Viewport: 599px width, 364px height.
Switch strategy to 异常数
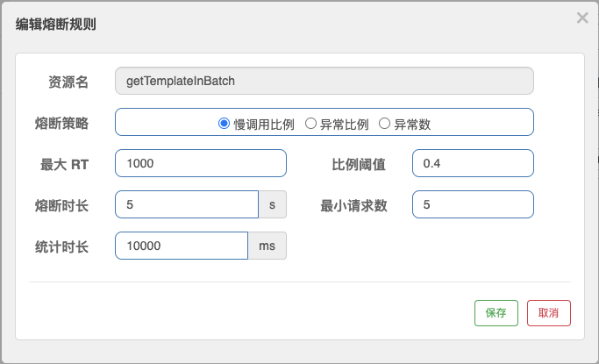pyautogui.click(x=384, y=124)
